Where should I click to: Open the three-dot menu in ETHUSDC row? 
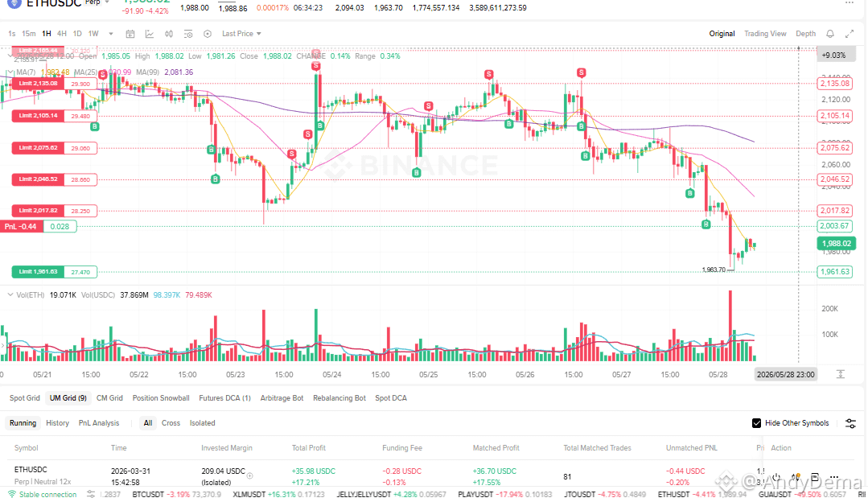833,477
